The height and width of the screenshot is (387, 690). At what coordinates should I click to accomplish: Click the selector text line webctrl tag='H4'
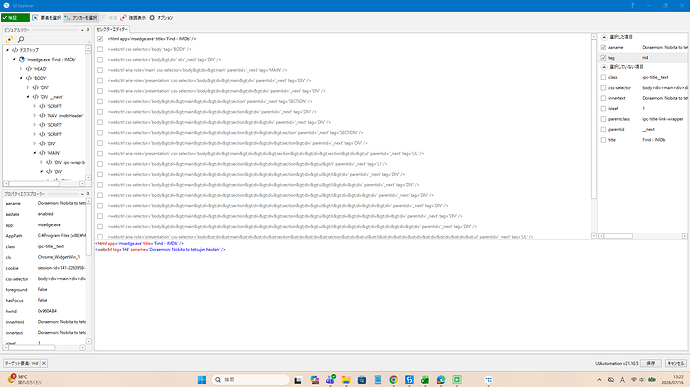coord(160,249)
